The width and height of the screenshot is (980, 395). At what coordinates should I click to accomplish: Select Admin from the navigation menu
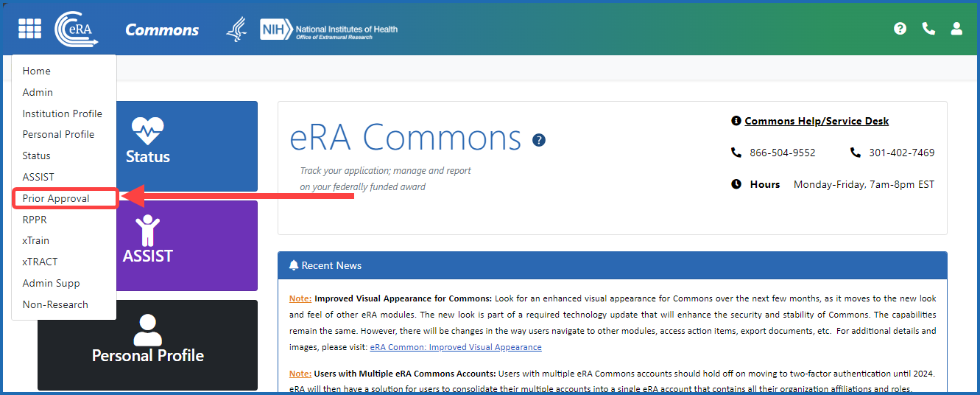coord(38,92)
